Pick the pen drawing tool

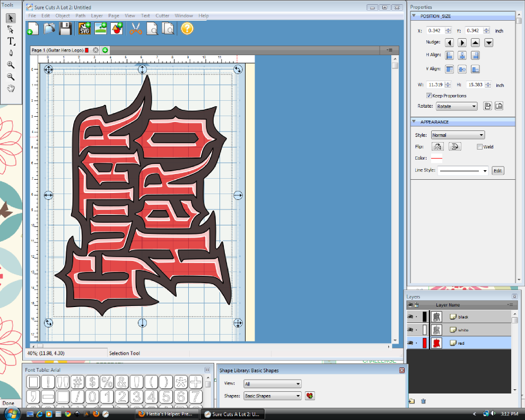11,53
